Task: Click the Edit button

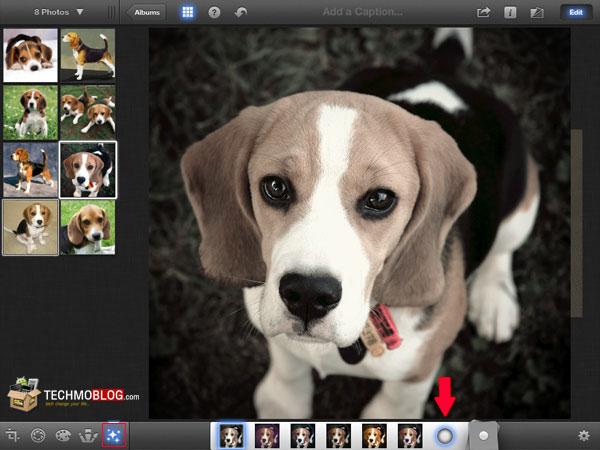Action: pos(576,12)
